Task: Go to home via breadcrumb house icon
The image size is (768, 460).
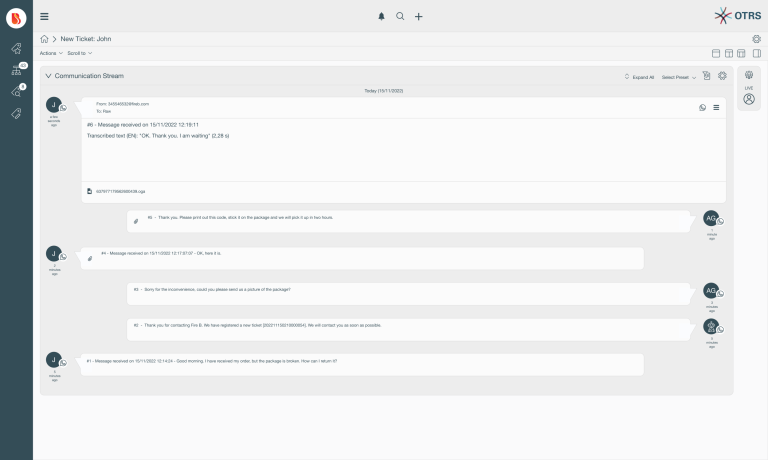Action: (x=44, y=39)
